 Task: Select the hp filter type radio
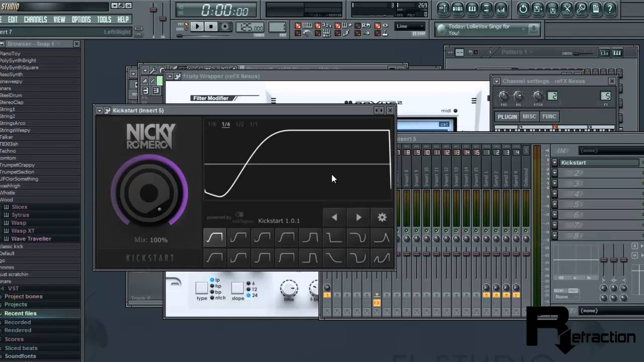pos(212,286)
